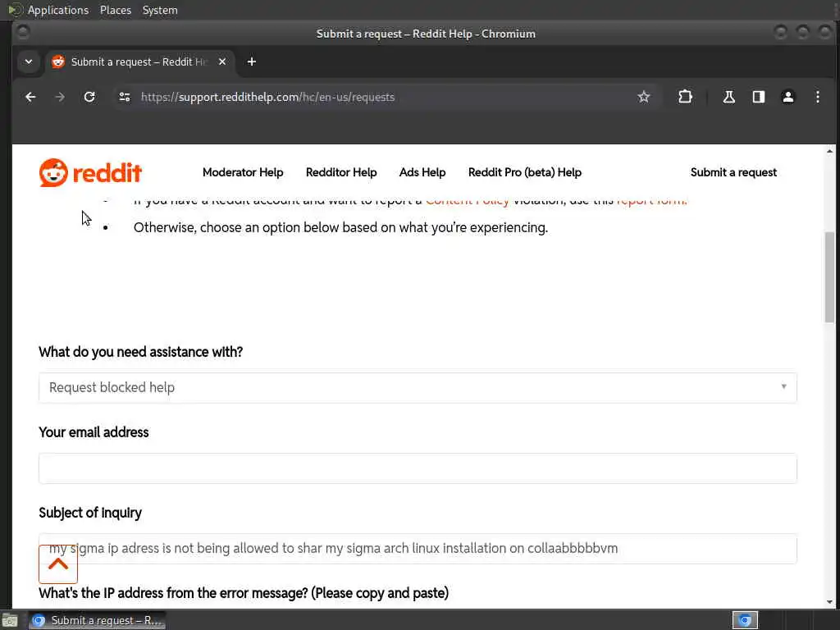Open the Extensions puzzle icon

click(x=685, y=97)
